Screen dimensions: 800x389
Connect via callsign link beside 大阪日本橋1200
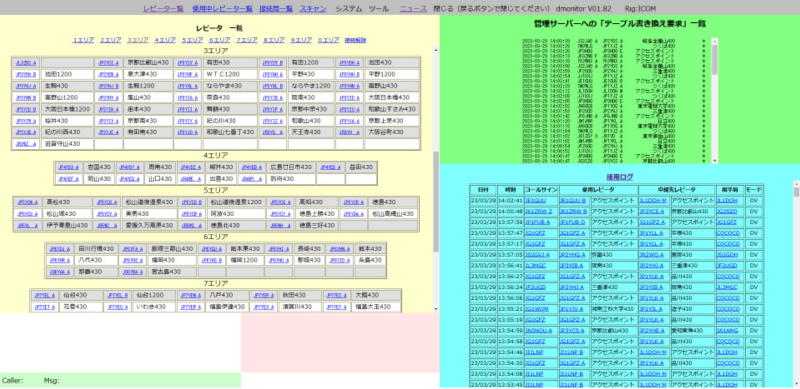[x=27, y=109]
